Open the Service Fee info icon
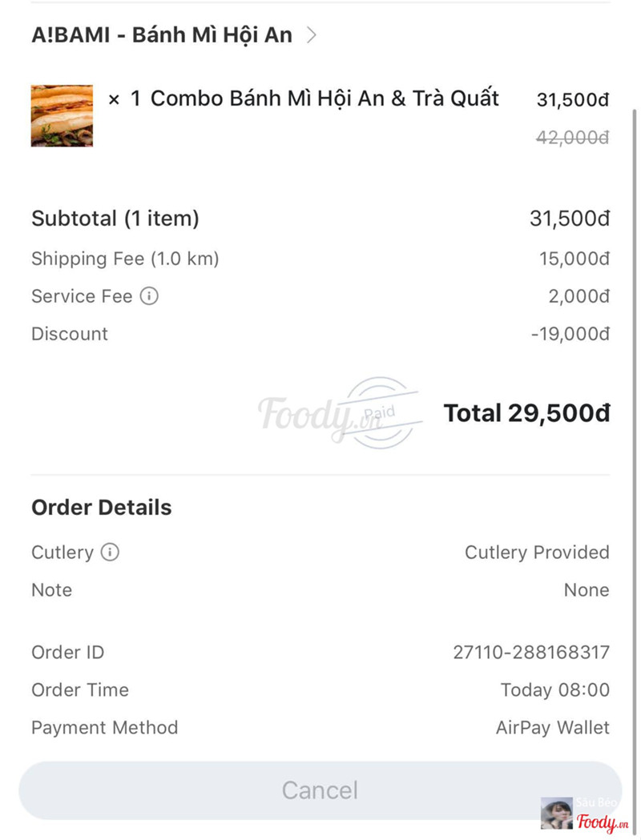 coord(149,296)
